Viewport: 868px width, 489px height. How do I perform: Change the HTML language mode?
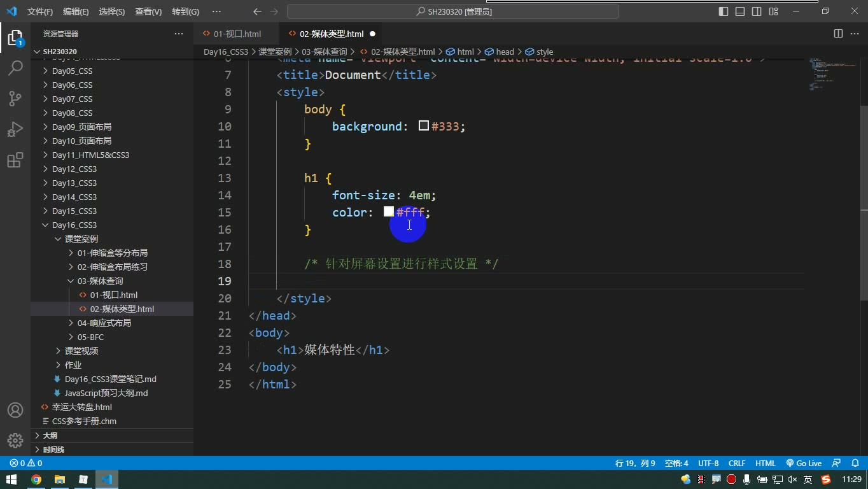pos(766,464)
